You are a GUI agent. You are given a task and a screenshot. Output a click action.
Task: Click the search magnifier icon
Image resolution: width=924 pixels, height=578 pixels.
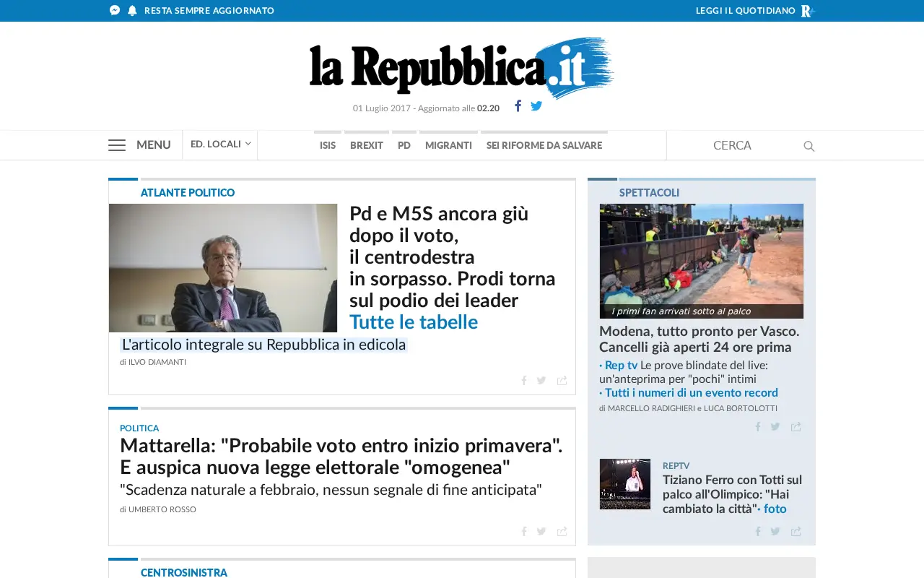pos(809,147)
